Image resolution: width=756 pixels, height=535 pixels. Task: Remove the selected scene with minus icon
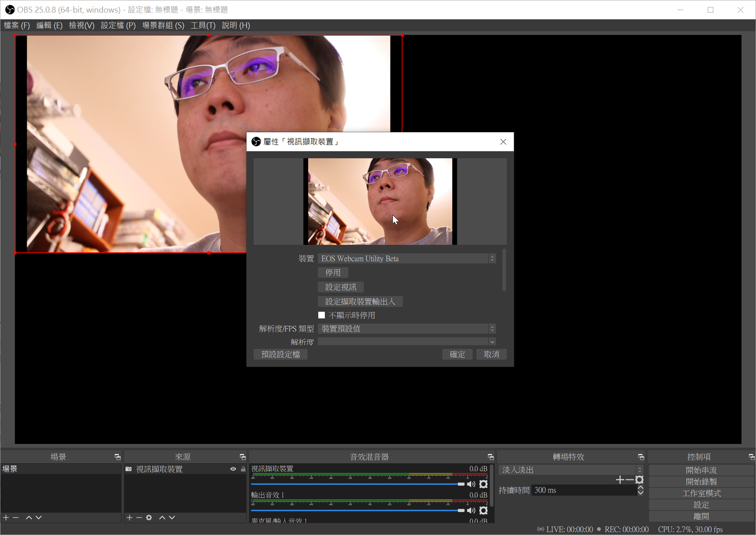tap(16, 518)
